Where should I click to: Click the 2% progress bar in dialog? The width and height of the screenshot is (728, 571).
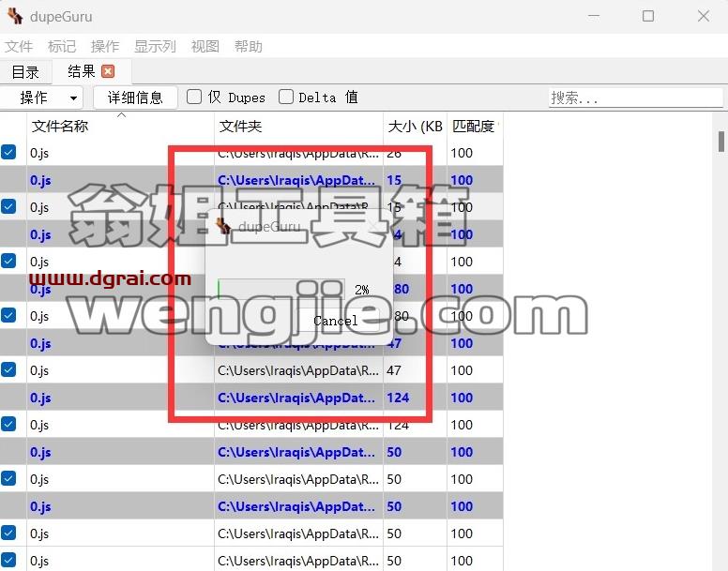tap(281, 290)
